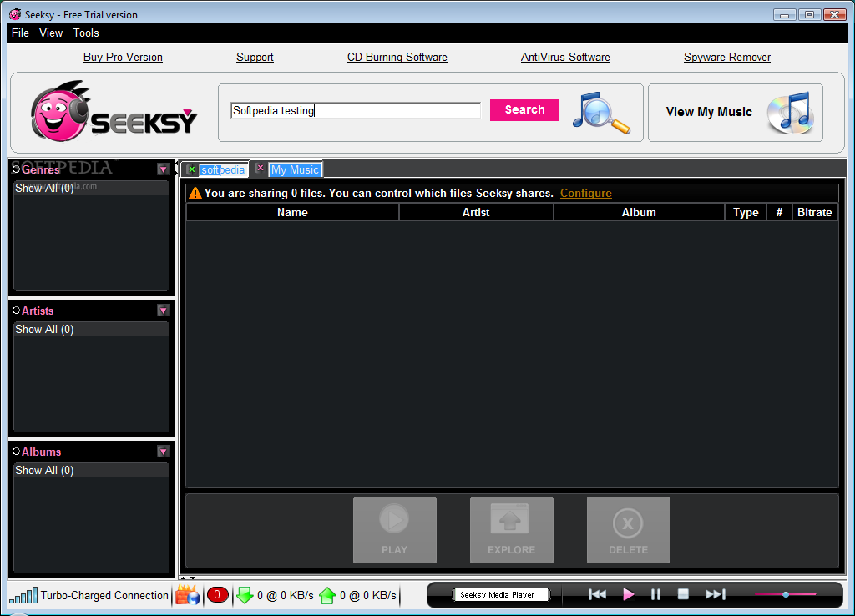Image resolution: width=855 pixels, height=616 pixels.
Task: Click the firewall status icon
Action: (x=187, y=595)
